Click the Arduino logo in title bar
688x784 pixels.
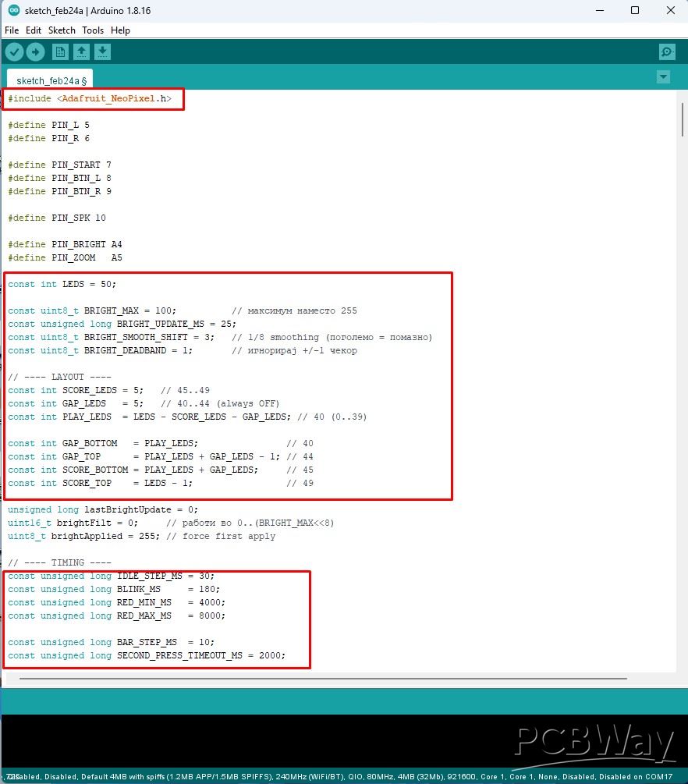(13, 10)
